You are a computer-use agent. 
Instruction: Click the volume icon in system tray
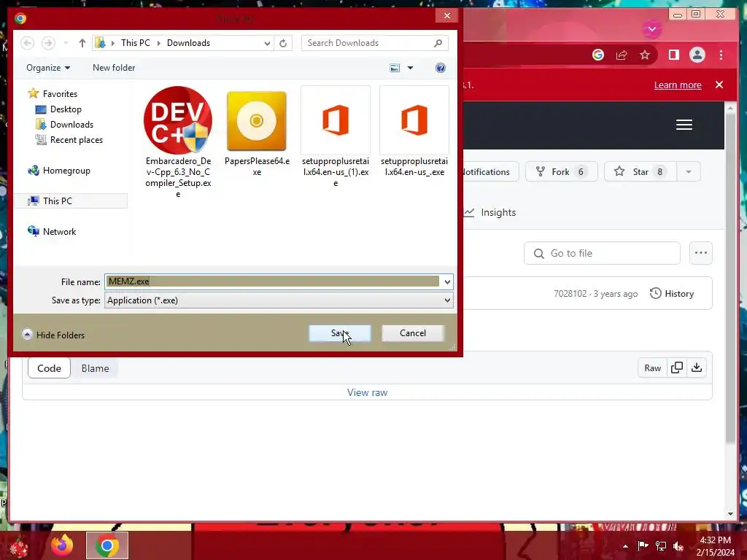[x=678, y=545]
